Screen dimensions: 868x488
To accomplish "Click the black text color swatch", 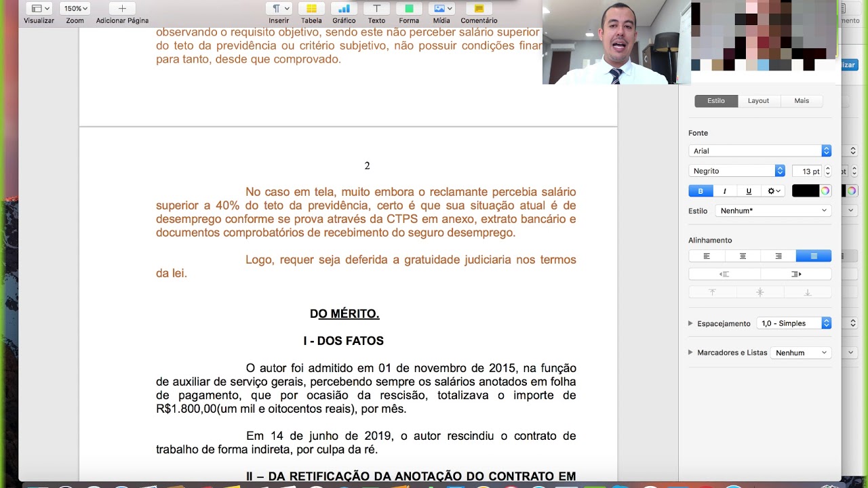I will (x=806, y=191).
